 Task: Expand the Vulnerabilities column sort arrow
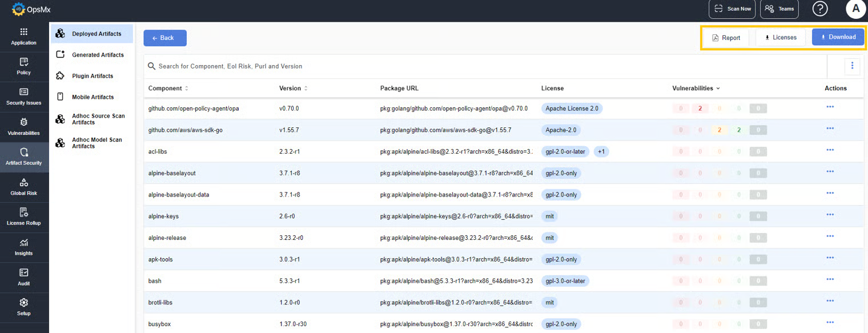[718, 89]
